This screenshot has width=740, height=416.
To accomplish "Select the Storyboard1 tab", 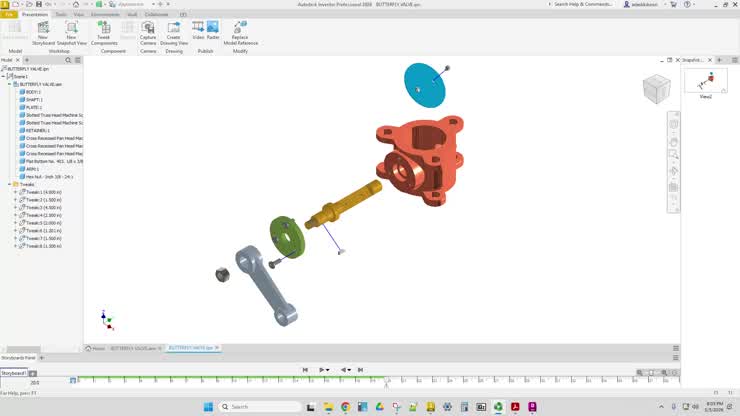I will click(14, 373).
